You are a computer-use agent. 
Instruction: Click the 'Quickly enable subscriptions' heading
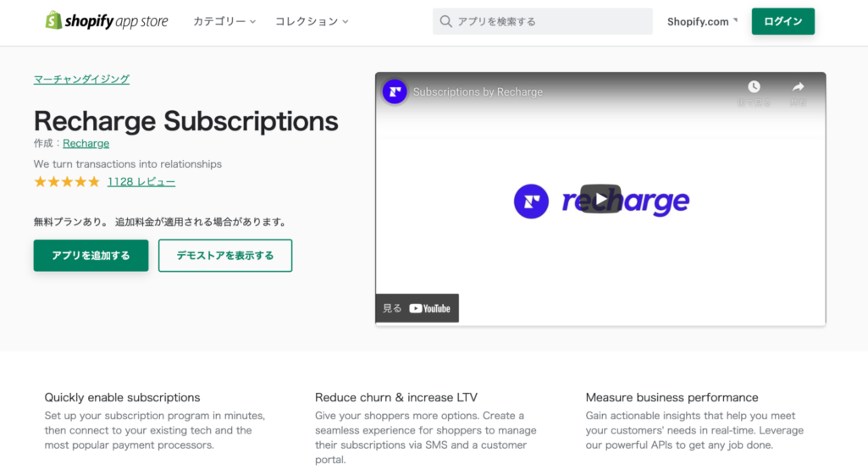[x=122, y=397]
